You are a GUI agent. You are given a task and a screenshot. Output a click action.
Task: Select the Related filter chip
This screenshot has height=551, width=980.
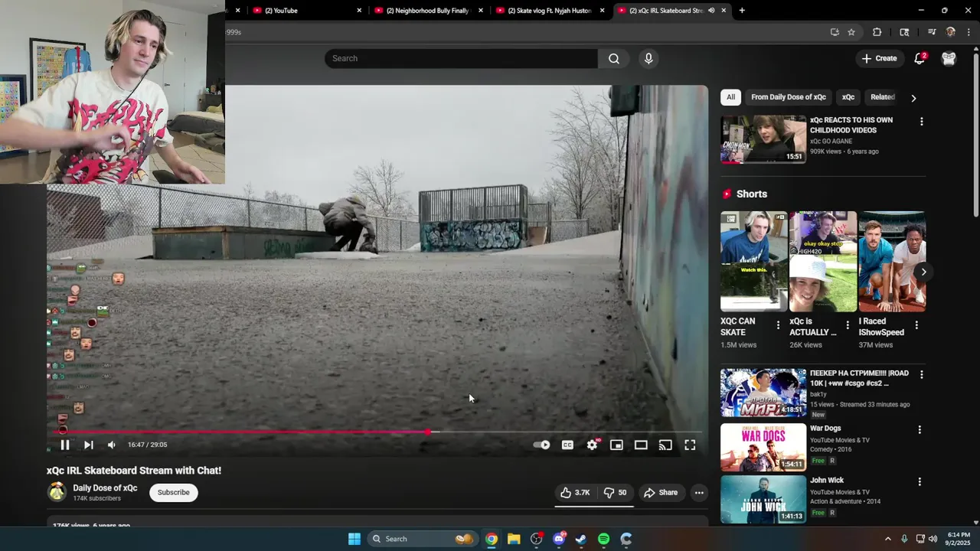click(x=883, y=97)
